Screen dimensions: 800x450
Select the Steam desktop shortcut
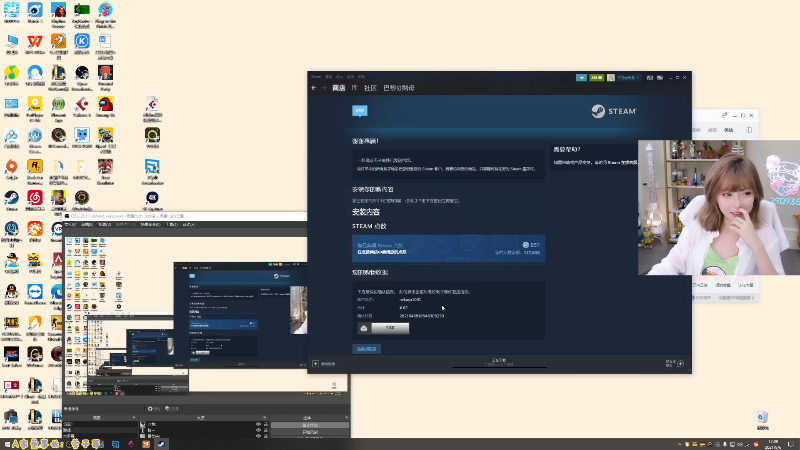[x=11, y=201]
